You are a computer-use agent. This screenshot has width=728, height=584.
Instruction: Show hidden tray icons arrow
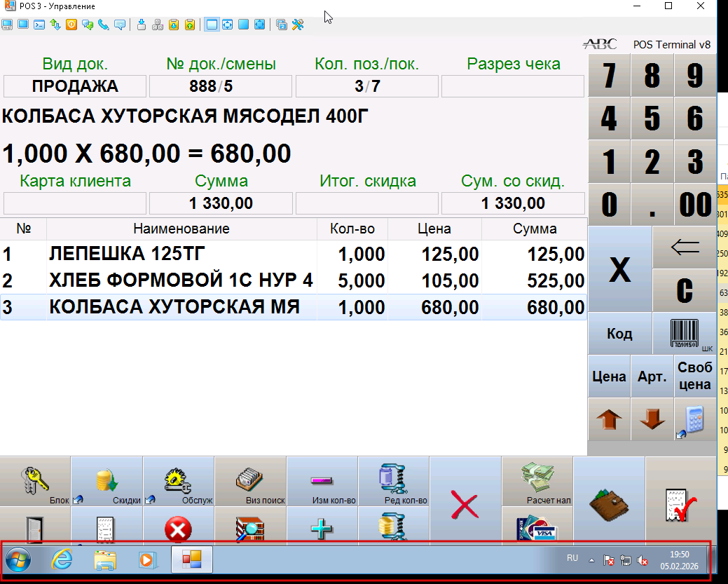tap(591, 560)
